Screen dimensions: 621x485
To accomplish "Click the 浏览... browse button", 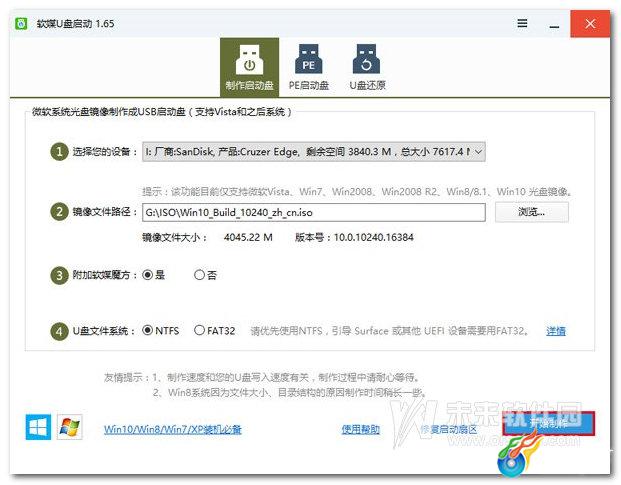I will 531,212.
